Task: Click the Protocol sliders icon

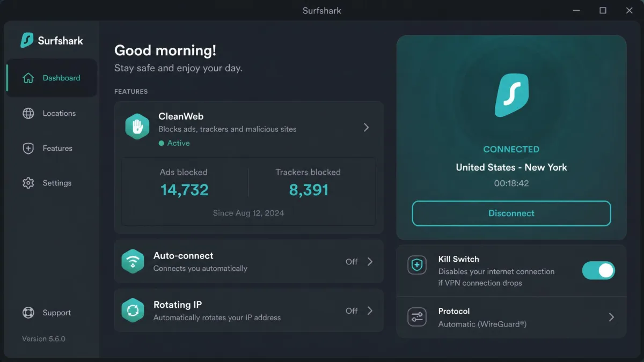Action: point(417,317)
